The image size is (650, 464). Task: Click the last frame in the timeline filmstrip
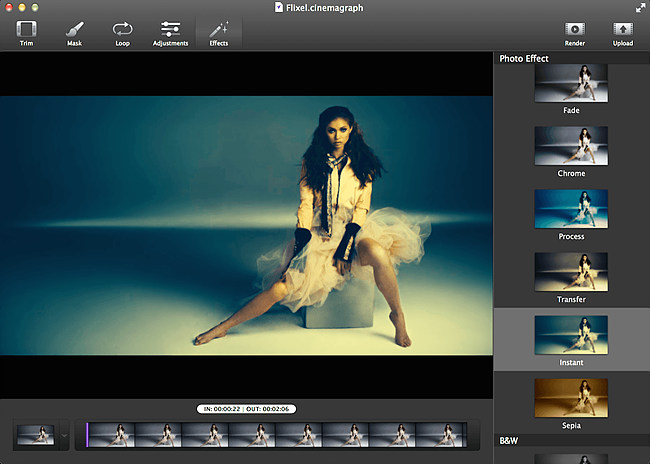click(441, 435)
